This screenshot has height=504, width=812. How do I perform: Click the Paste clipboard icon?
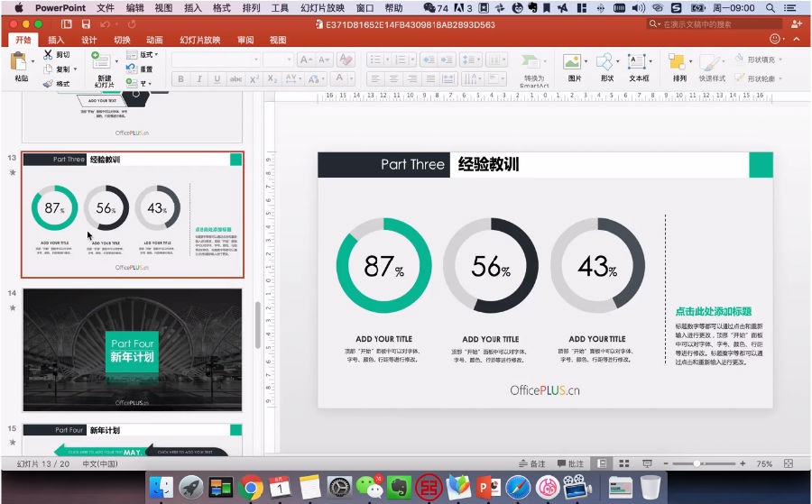pyautogui.click(x=19, y=62)
